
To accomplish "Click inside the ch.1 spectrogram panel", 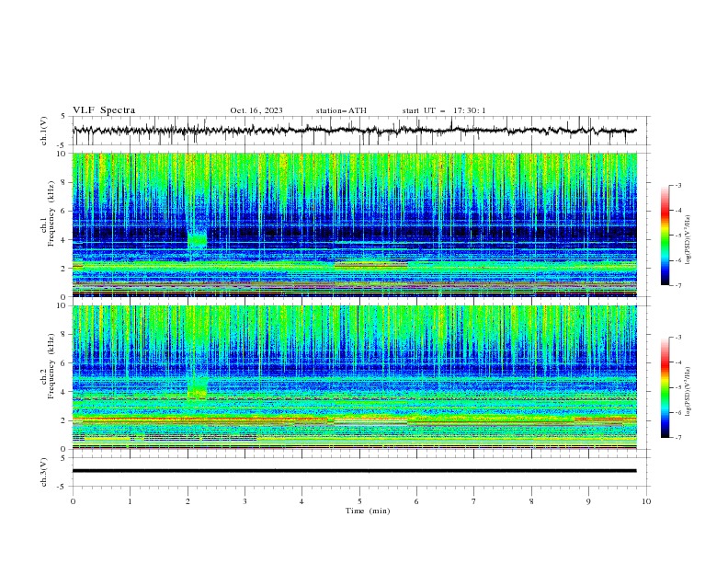I will pos(354,224).
